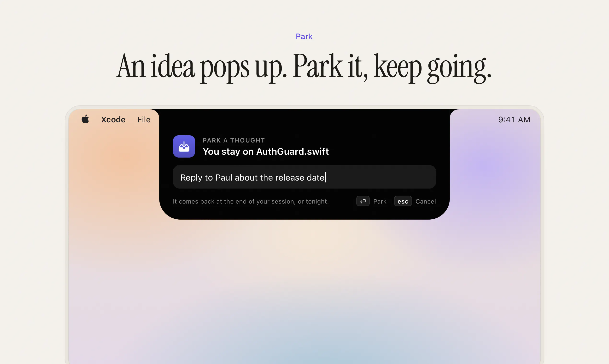Click the esc key badge

pyautogui.click(x=403, y=201)
